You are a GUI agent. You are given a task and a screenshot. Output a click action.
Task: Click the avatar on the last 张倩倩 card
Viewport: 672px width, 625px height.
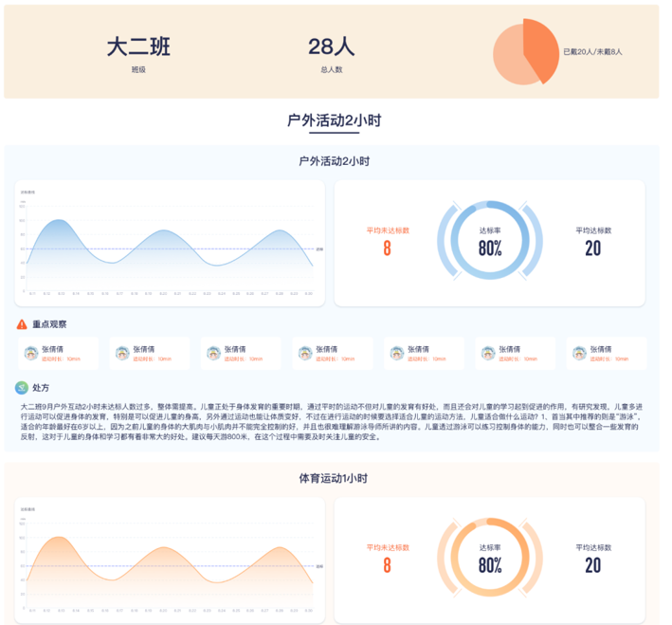pyautogui.click(x=579, y=353)
